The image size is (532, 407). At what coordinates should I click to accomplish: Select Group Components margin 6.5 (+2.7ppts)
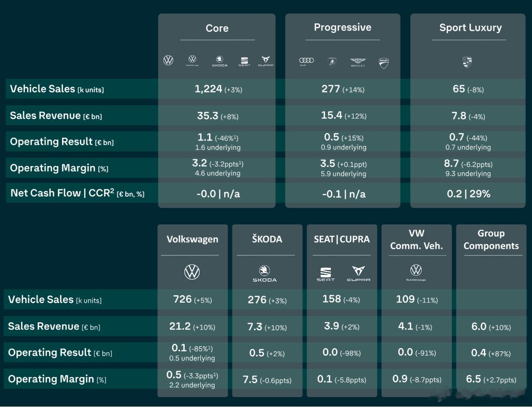491,379
